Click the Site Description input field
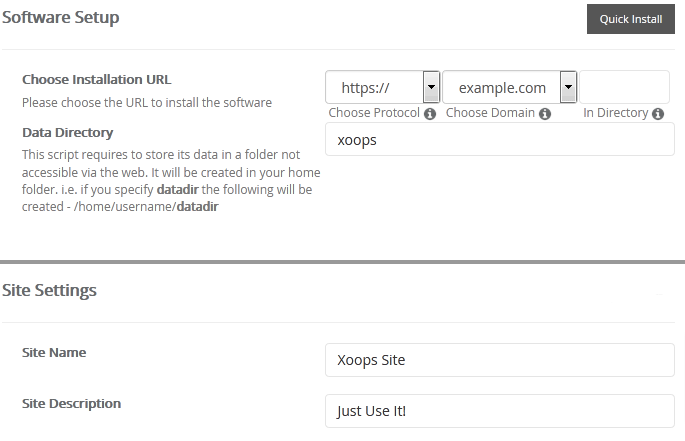 pos(500,411)
